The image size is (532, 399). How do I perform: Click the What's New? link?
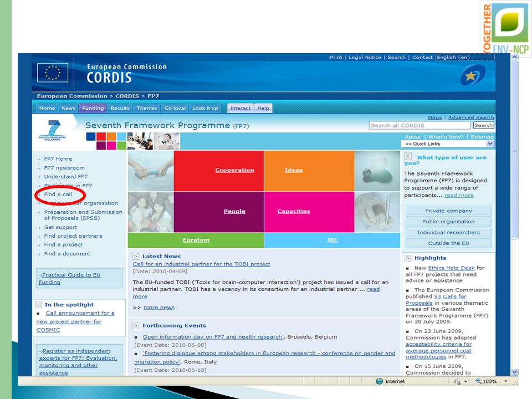coord(446,137)
